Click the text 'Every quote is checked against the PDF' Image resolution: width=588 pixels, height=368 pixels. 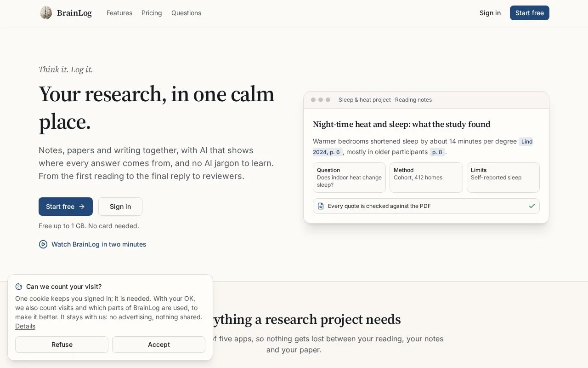[x=379, y=206]
